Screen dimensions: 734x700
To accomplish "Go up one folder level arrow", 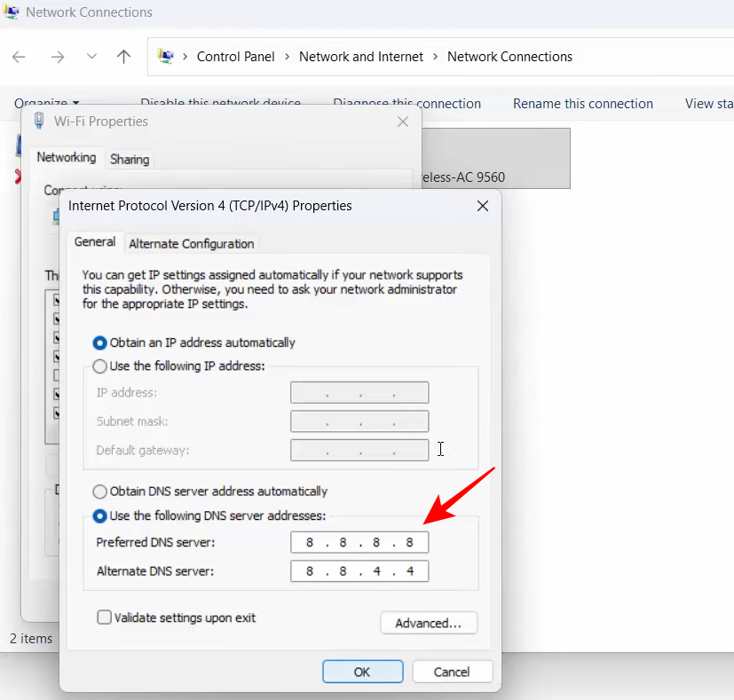I will [x=124, y=57].
